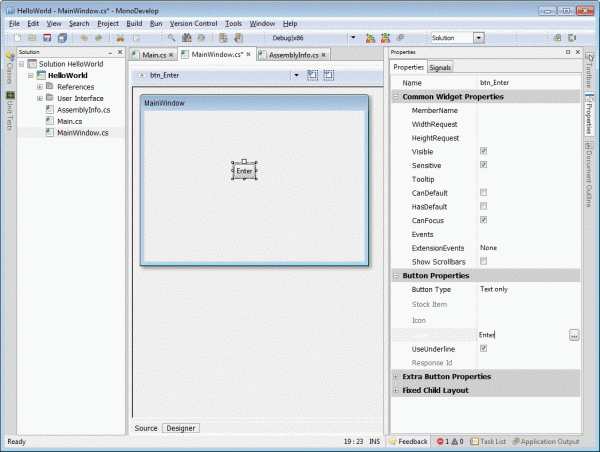The image size is (600, 452).
Task: Open the Task List pad
Action: (x=488, y=441)
